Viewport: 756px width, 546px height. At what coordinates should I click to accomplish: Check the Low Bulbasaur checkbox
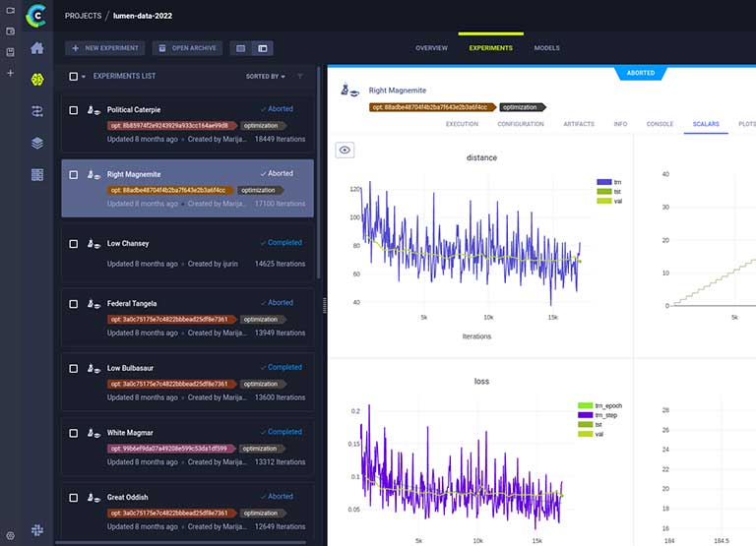pyautogui.click(x=73, y=369)
